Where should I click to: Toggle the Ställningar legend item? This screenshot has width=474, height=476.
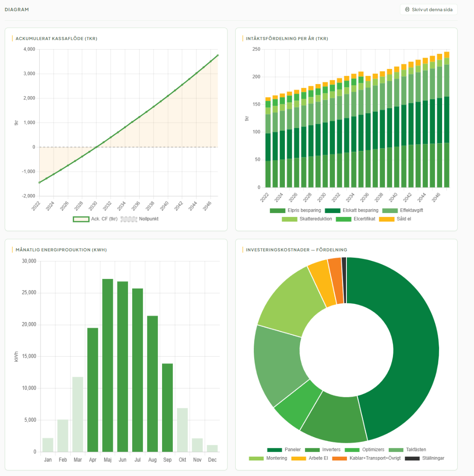(x=425, y=458)
